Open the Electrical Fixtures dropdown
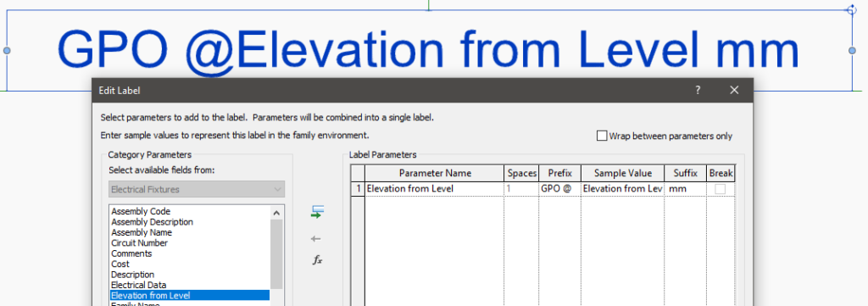868x306 pixels. [197, 189]
